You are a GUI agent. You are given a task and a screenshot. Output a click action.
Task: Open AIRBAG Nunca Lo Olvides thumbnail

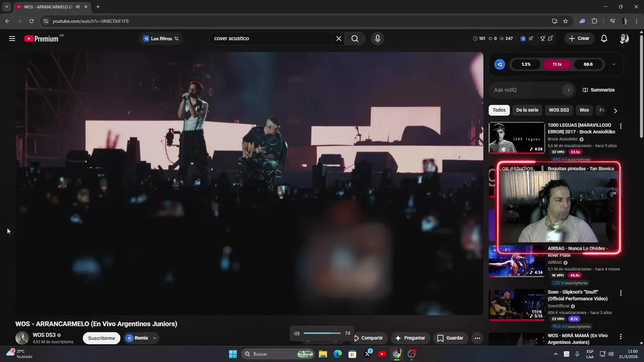(516, 261)
